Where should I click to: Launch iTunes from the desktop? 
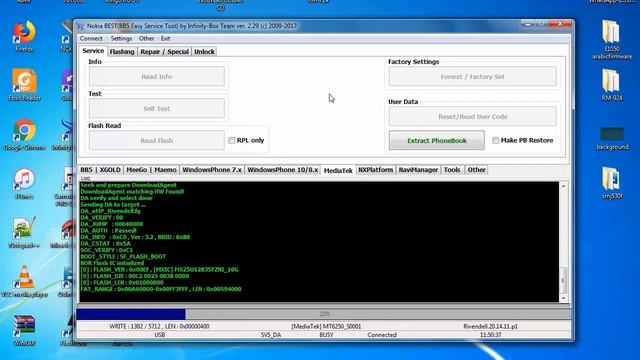tap(24, 183)
